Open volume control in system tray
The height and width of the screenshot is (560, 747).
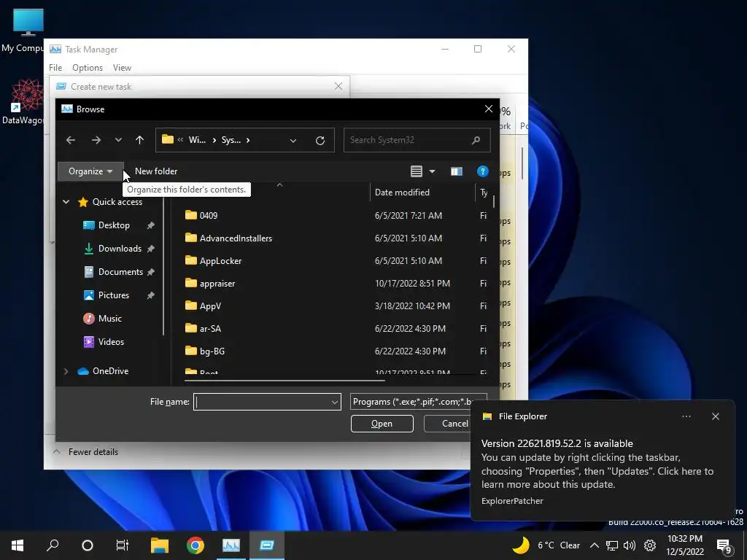[x=630, y=545]
